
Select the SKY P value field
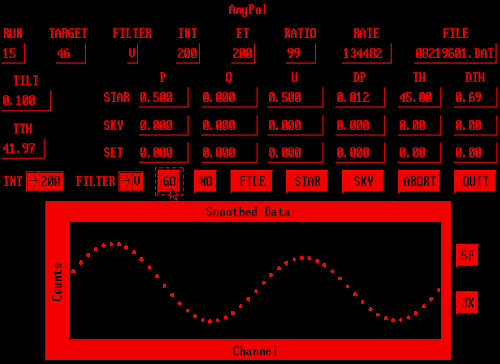(x=164, y=126)
